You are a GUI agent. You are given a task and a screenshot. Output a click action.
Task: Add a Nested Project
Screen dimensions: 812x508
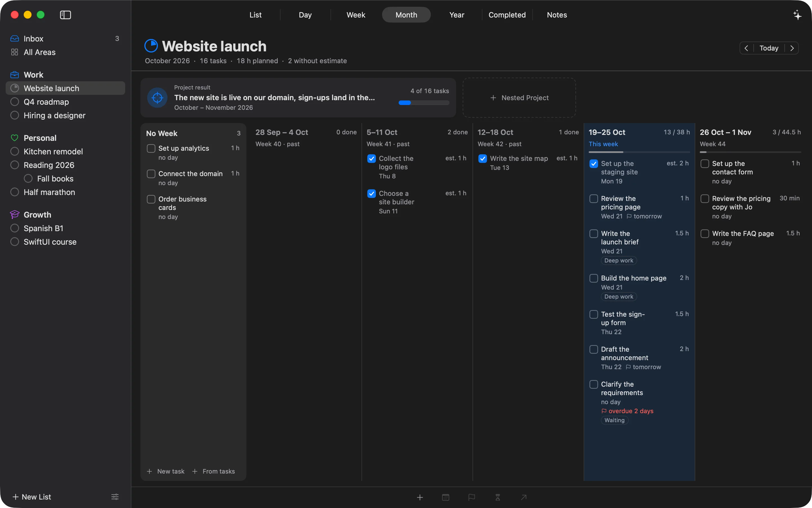tap(519, 98)
